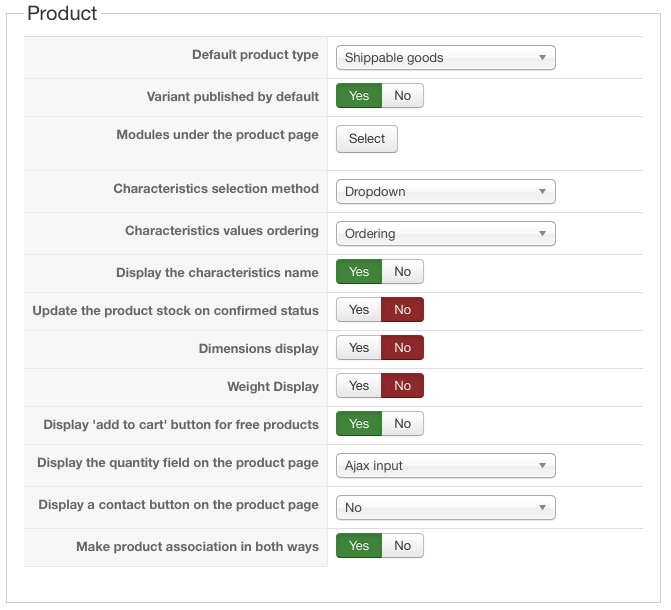Click Yes for Variant published by default
The width and height of the screenshot is (671, 610).
click(359, 96)
